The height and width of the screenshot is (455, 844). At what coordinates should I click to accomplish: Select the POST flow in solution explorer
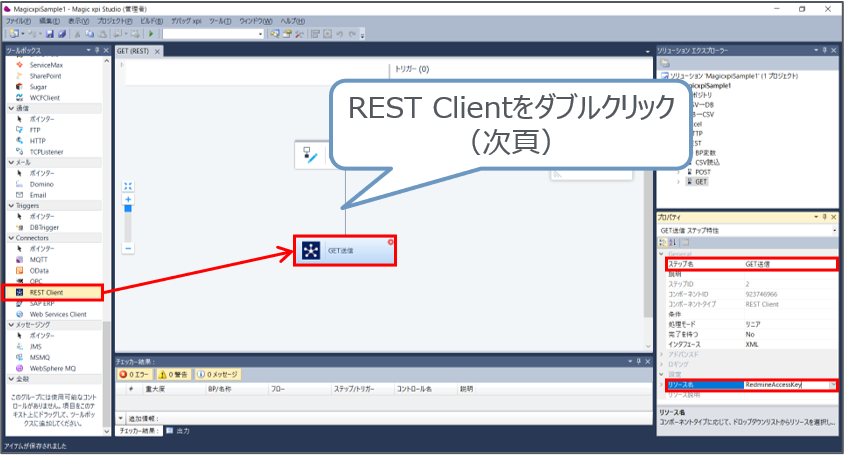coord(704,171)
